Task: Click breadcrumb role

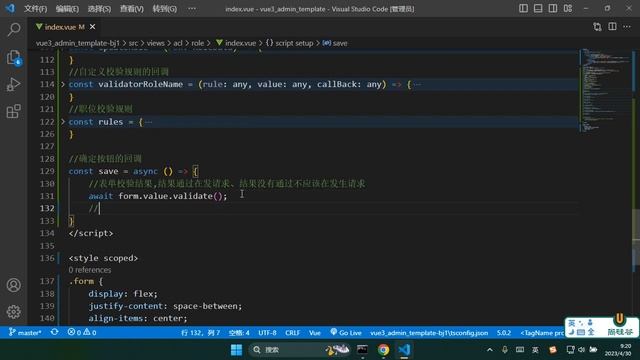Action: coord(198,43)
